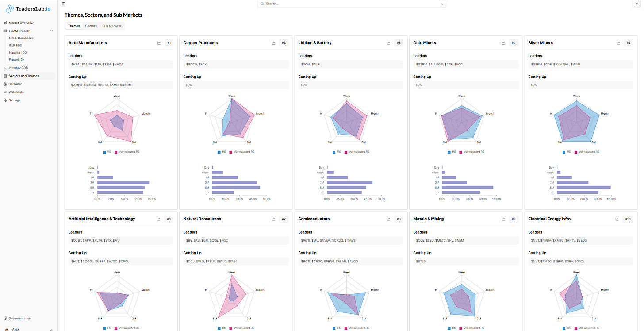Click the Search input field

[352, 4]
